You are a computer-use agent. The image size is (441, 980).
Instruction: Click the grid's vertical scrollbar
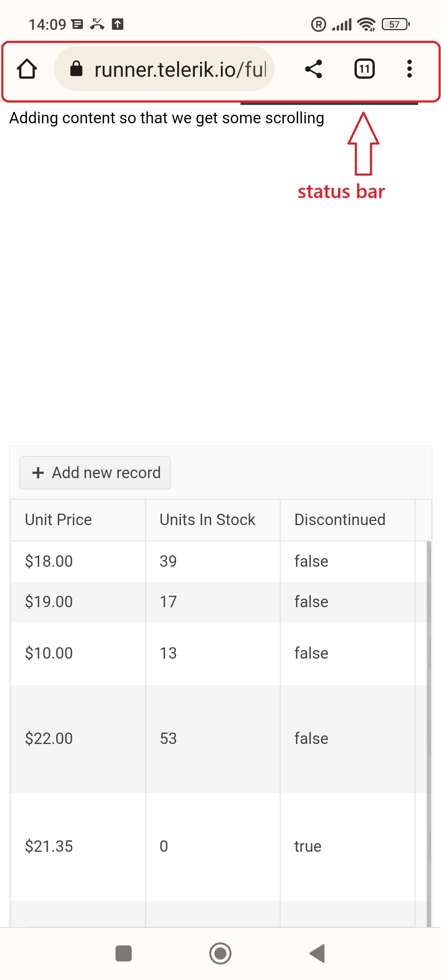[429, 735]
